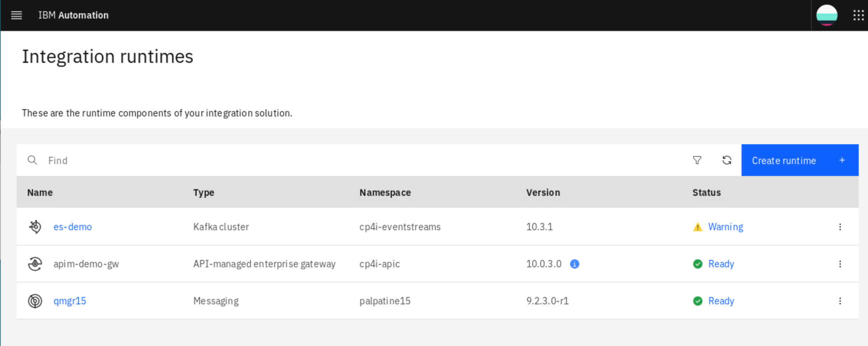Image resolution: width=868 pixels, height=346 pixels.
Task: Open the Ready status link for qmgr15
Action: pyautogui.click(x=721, y=301)
